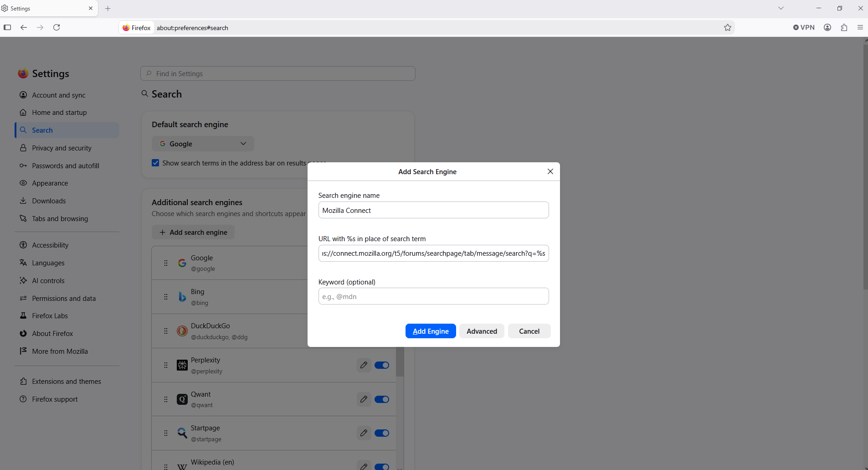Reload the current page
This screenshot has width=868, height=470.
56,27
